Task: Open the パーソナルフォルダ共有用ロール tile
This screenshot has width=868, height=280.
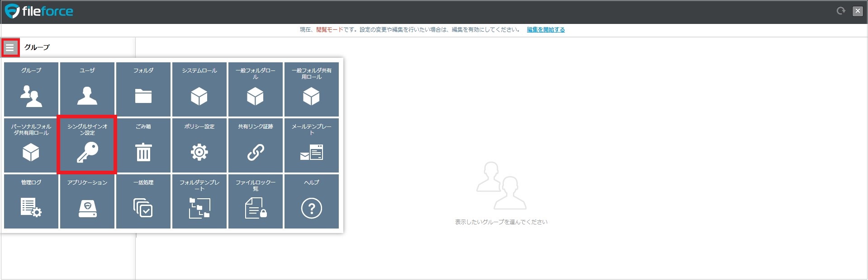Action: point(31,145)
